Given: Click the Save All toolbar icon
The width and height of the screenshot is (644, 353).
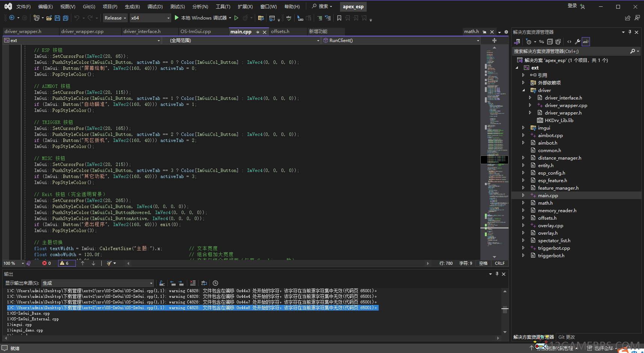Looking at the screenshot, I should (x=66, y=18).
